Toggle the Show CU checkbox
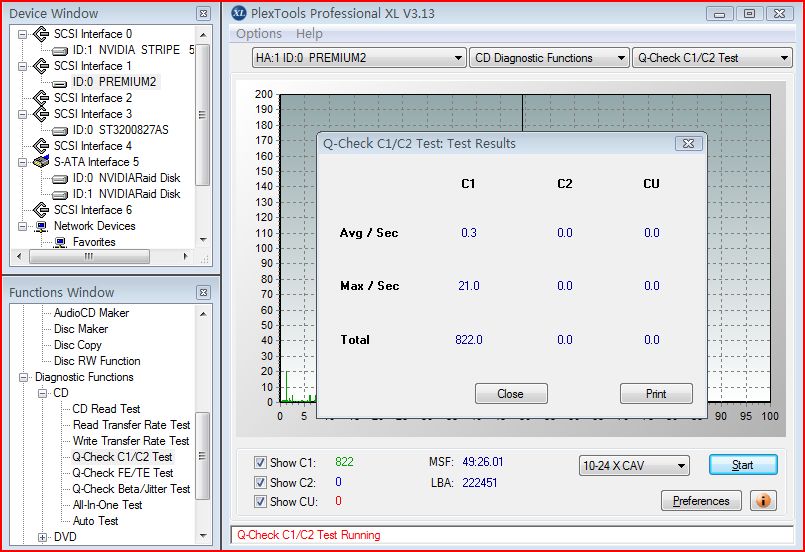805x552 pixels. click(x=260, y=502)
